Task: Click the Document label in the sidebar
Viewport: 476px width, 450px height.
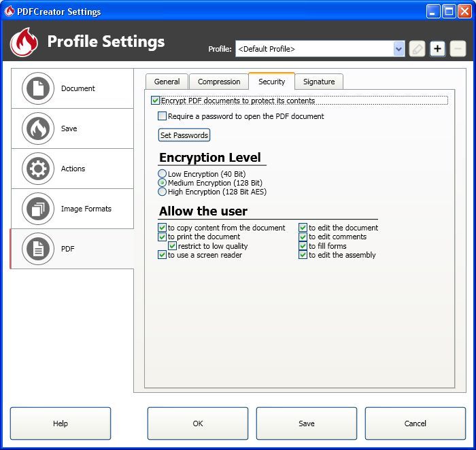Action: pyautogui.click(x=78, y=88)
